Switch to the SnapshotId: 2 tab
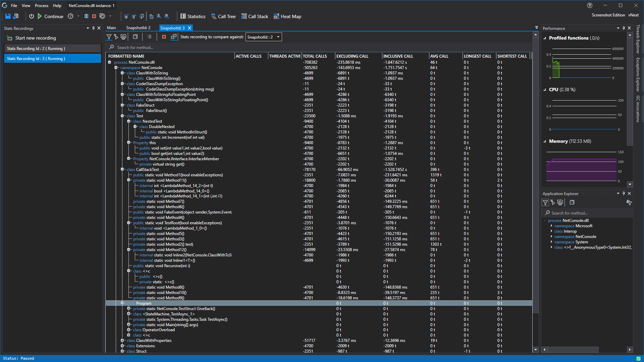This screenshot has height=362, width=644. [x=138, y=28]
